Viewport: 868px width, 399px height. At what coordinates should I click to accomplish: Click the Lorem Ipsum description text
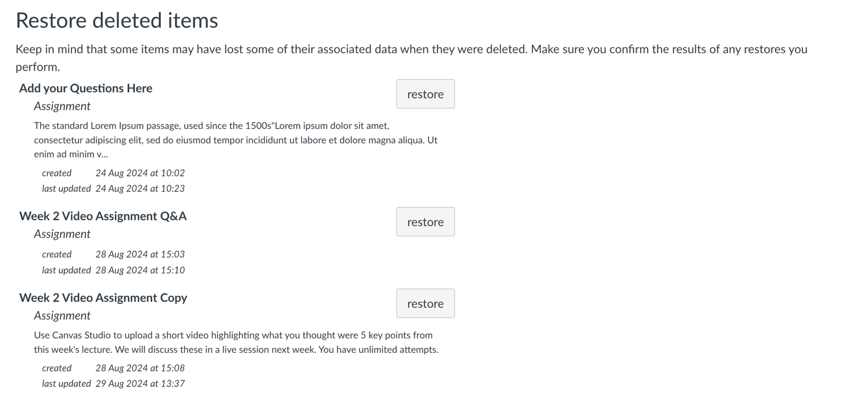click(x=236, y=140)
